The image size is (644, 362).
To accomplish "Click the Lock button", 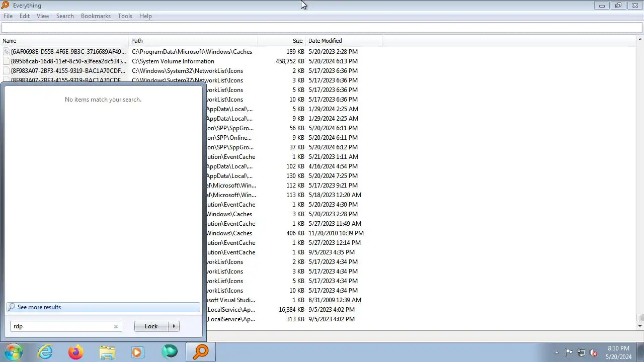I will 151,326.
